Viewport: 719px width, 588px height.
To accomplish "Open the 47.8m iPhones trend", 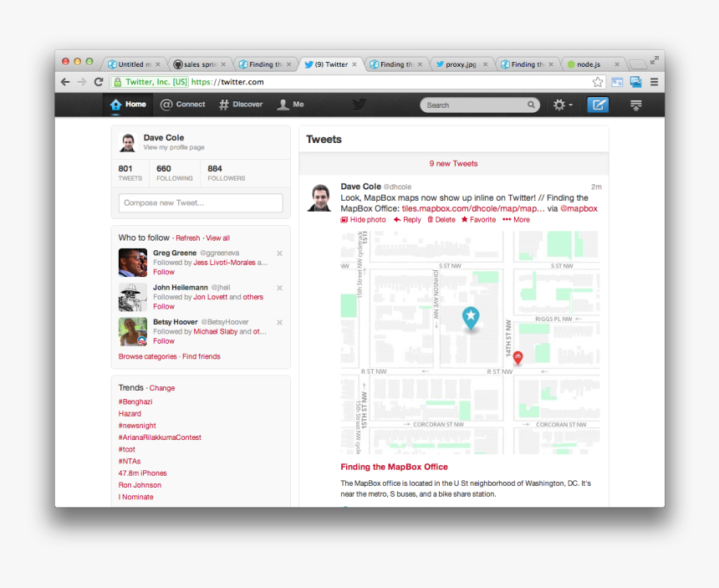I will click(143, 473).
